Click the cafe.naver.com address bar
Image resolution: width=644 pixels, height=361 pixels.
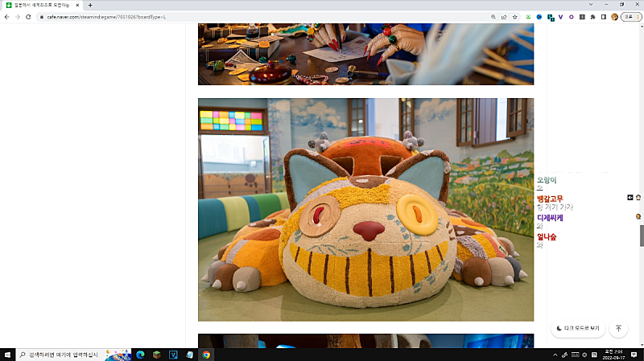pyautogui.click(x=263, y=17)
